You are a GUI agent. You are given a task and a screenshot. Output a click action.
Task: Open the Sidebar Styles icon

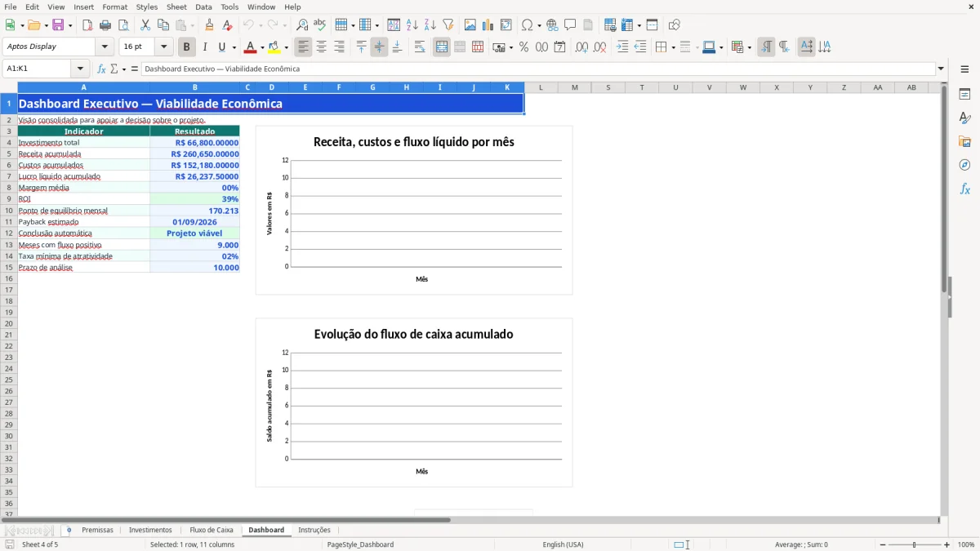tap(964, 118)
